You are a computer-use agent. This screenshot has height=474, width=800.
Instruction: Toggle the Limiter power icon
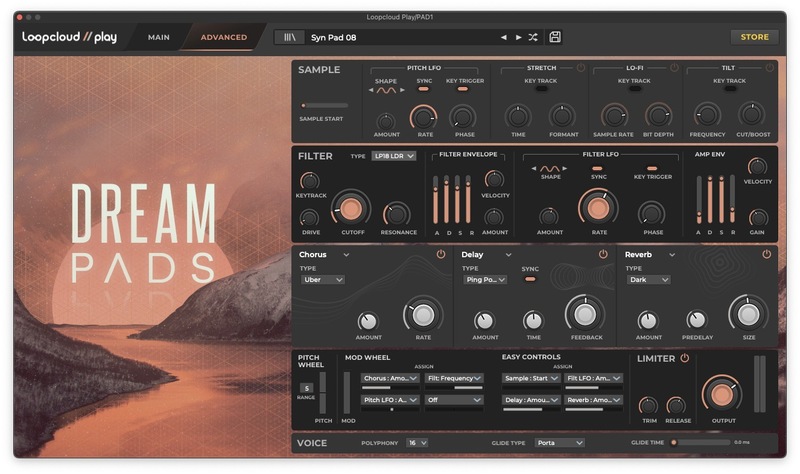[685, 358]
